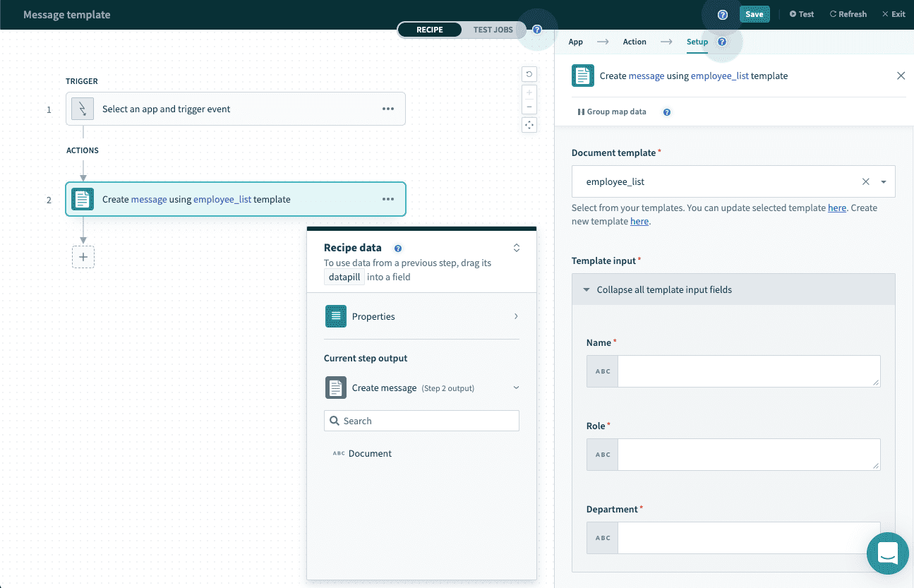This screenshot has width=914, height=588.
Task: Go to the Action tab
Action: 634,42
